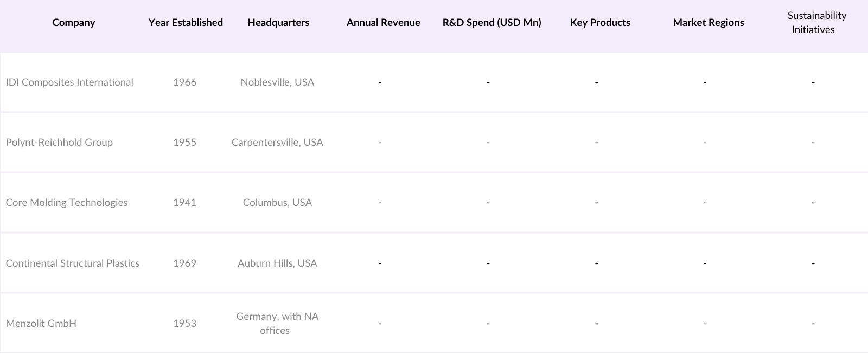
Task: Click the Annual Revenue column header
Action: (x=383, y=23)
